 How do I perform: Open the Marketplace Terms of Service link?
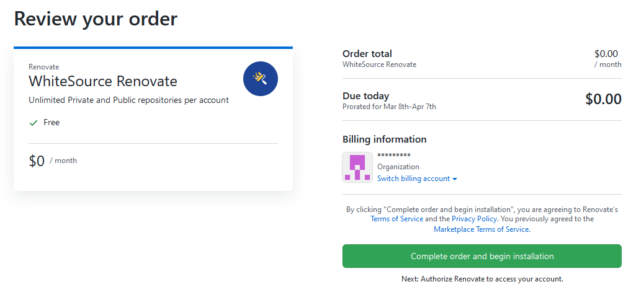tap(482, 229)
